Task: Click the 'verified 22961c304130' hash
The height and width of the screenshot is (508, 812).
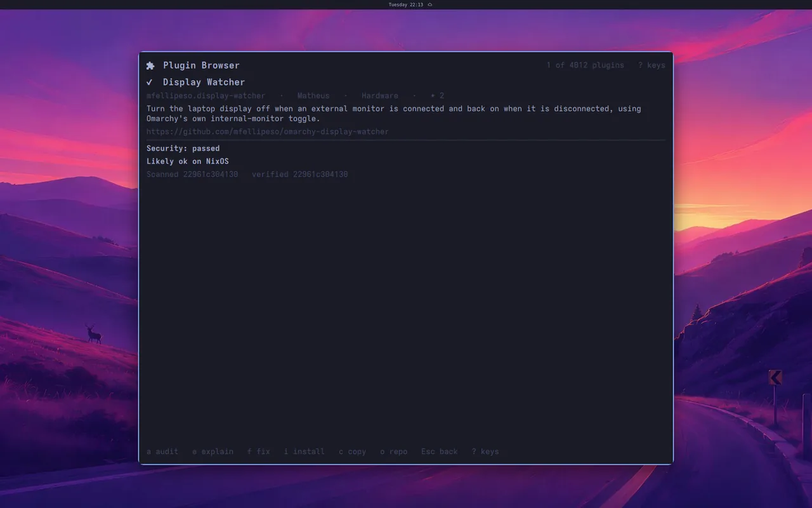Action: coord(300,174)
